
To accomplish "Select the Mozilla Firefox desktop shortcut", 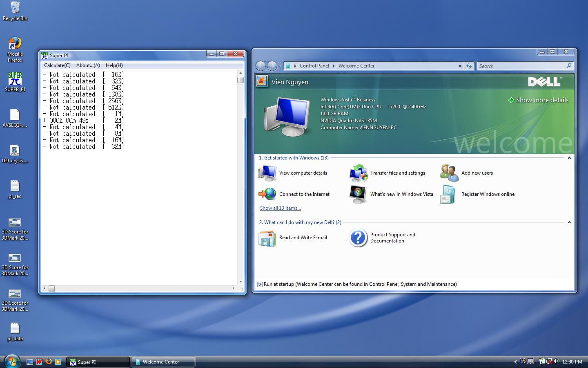I will 15,49.
